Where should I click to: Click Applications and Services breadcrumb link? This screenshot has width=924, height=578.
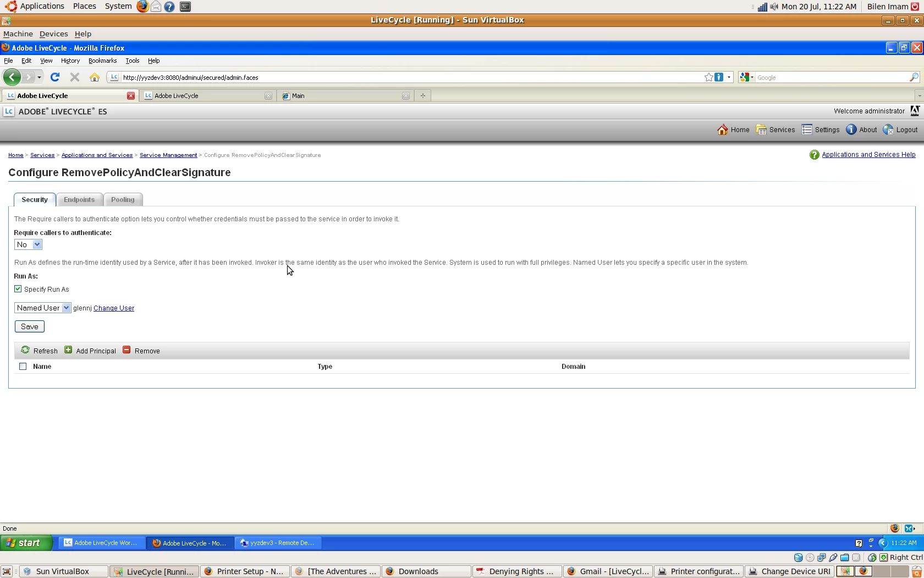[97, 155]
